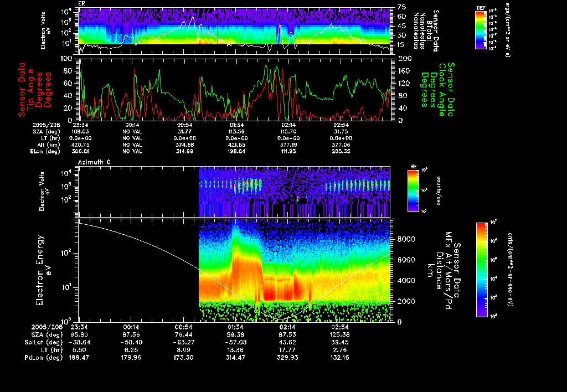Click the altitude value '377.19'
This screenshot has height=392, width=567.
pos(288,145)
